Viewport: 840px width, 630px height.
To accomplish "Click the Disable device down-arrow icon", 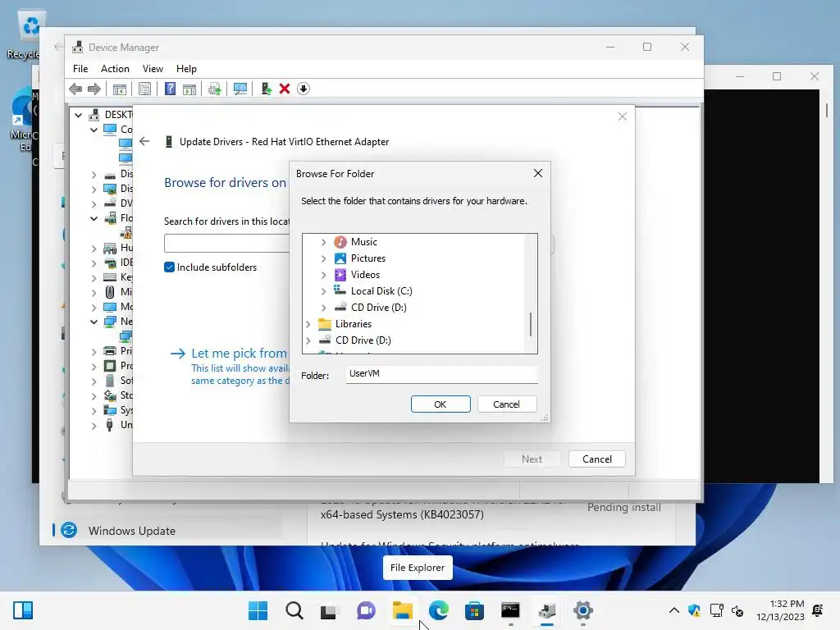I will pos(304,89).
